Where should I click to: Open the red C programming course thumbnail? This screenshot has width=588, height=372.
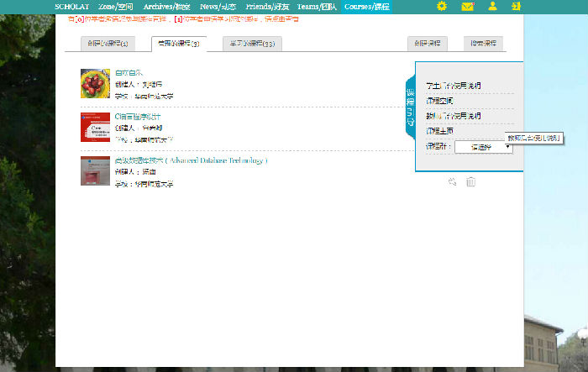pos(95,128)
